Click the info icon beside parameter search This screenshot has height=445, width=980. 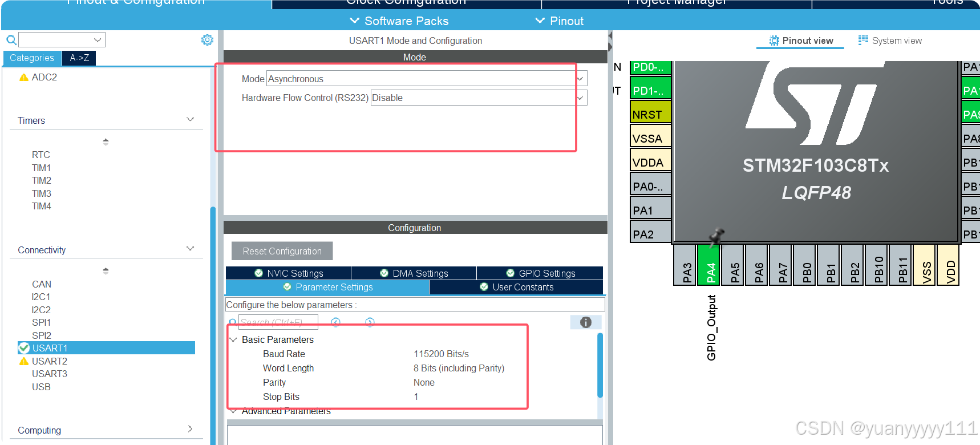(586, 322)
